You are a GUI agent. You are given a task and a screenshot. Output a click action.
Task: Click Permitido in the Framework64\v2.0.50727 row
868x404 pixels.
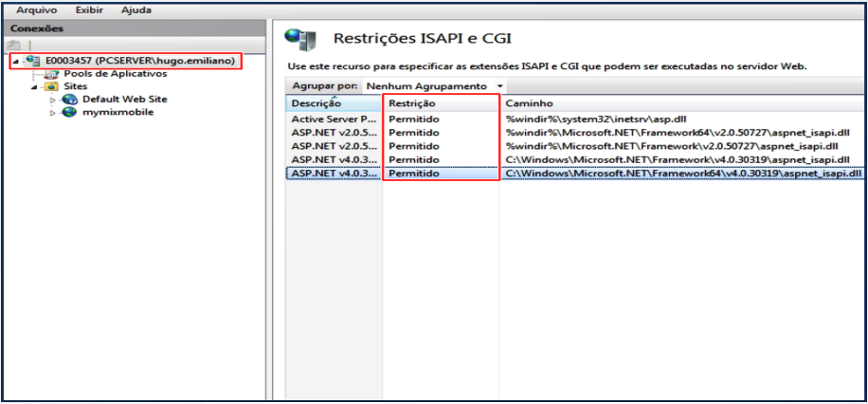tap(414, 133)
